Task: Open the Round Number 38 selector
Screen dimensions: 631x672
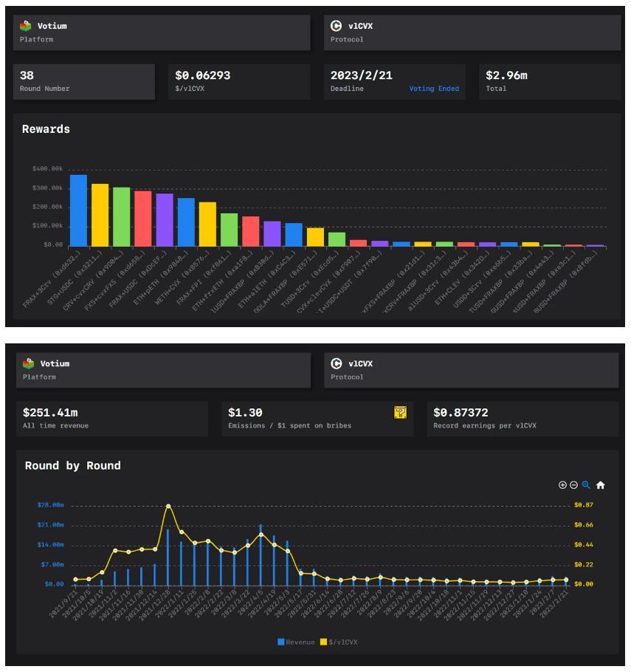Action: point(84,81)
